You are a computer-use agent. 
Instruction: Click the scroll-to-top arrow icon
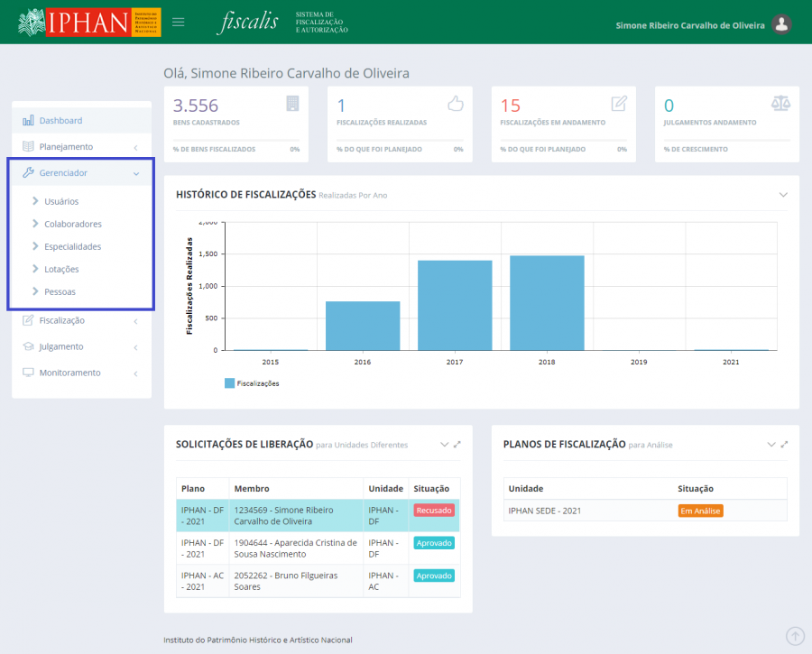click(x=795, y=636)
